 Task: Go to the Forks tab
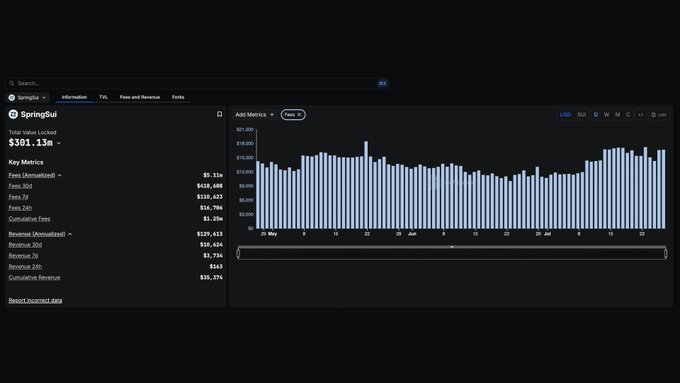click(x=178, y=97)
